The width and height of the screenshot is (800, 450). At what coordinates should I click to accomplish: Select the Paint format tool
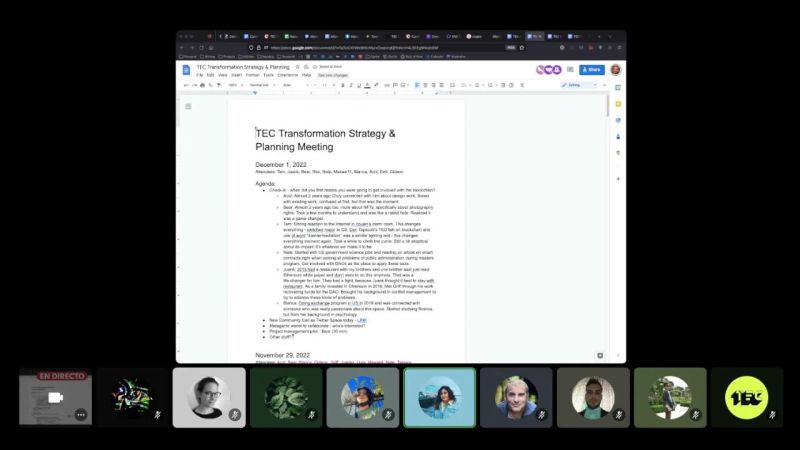click(219, 85)
